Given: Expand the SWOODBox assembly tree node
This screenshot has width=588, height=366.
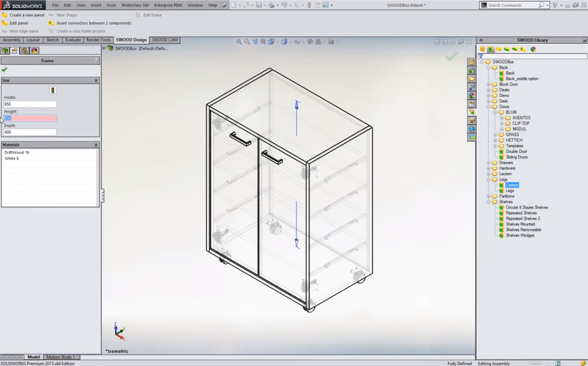Looking at the screenshot, I should (x=104, y=48).
